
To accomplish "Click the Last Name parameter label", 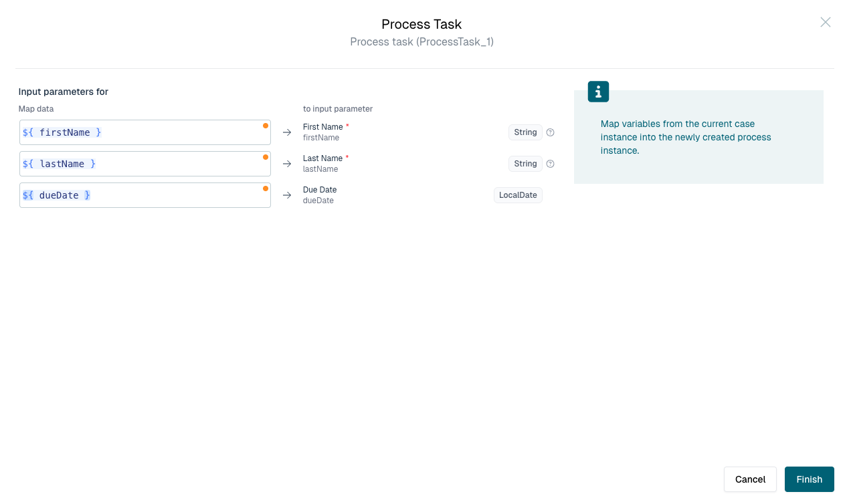I will point(322,158).
